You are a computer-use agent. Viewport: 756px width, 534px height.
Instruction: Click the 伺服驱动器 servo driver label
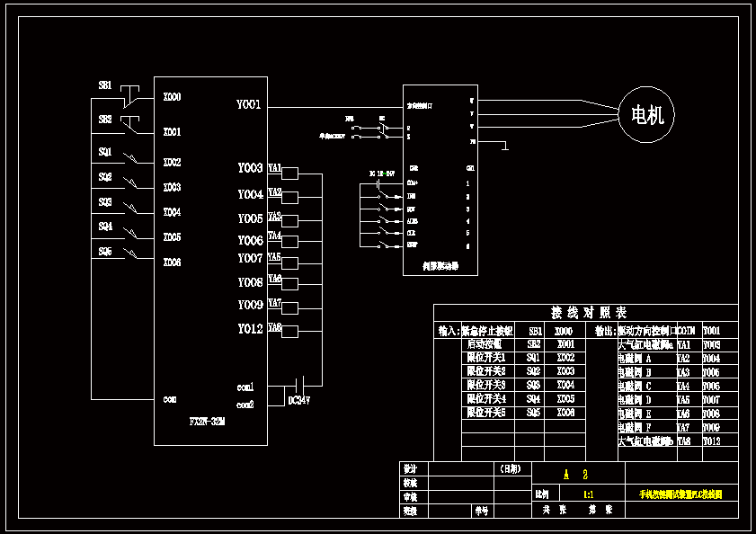440,266
